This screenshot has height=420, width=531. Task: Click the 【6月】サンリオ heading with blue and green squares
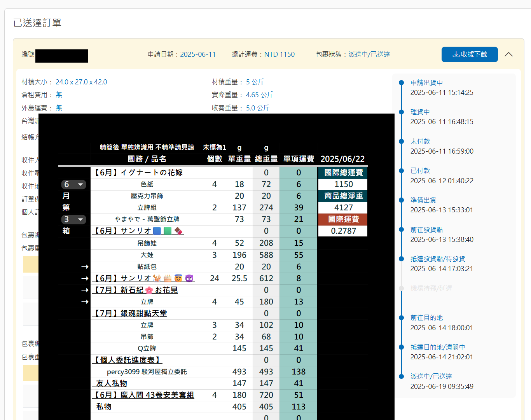[x=138, y=231]
